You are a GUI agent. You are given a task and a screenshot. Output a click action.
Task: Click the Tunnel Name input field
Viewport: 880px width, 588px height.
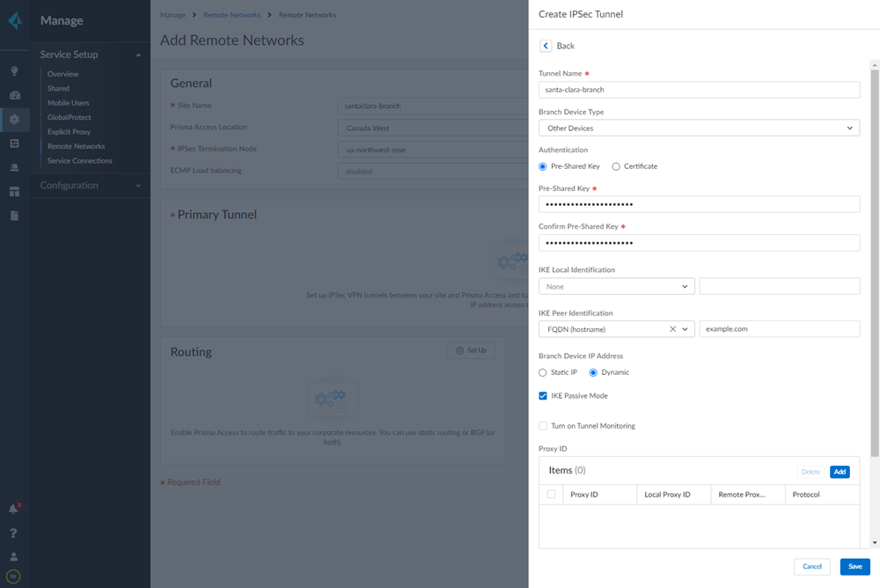pos(699,90)
